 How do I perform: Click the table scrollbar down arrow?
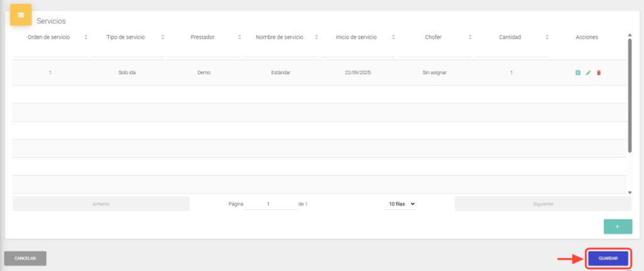pyautogui.click(x=630, y=192)
